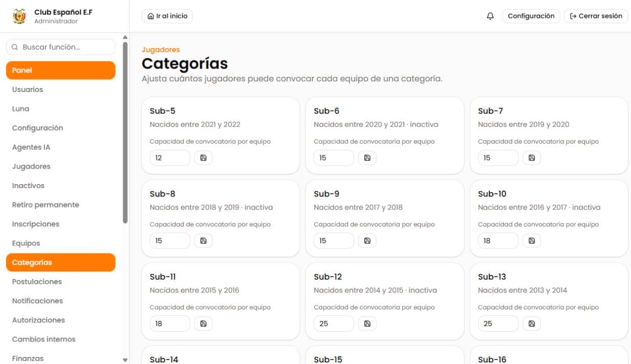Edit the Sub-8 capacity field
The height and width of the screenshot is (364, 631).
[x=170, y=241]
